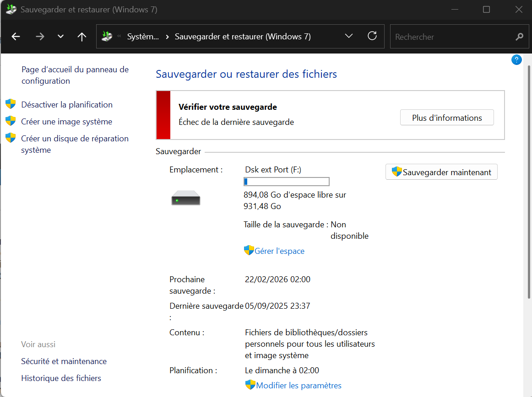Open Page d'accueil du panneau de configuration
This screenshot has width=532, height=397.
coord(75,75)
